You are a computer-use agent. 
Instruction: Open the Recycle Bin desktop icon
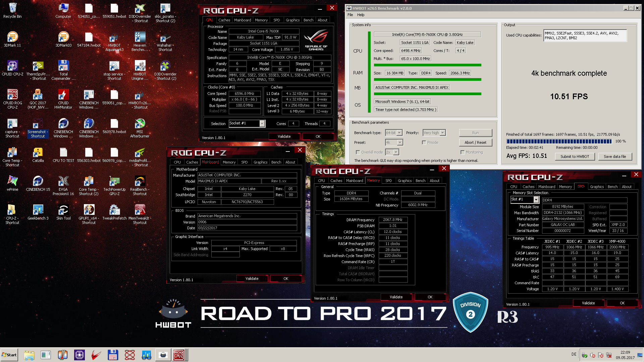12,11
